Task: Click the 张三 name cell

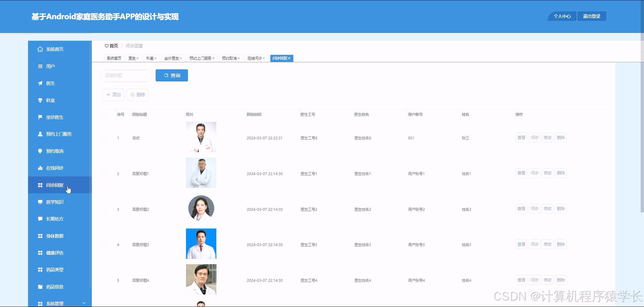Action: click(x=465, y=138)
